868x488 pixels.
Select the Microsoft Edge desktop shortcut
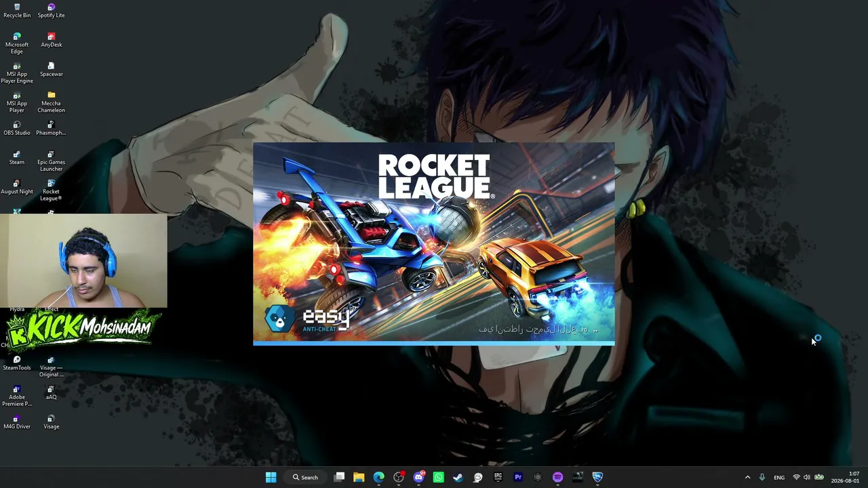tap(17, 43)
